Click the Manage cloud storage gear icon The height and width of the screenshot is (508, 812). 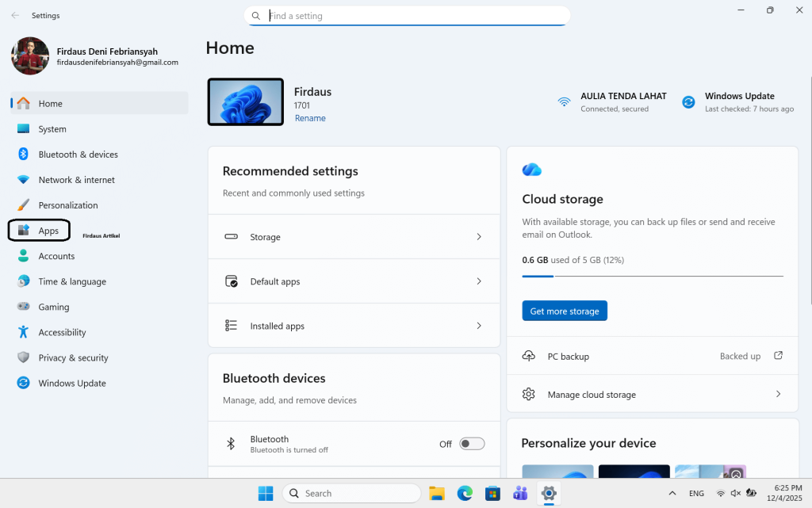point(528,394)
